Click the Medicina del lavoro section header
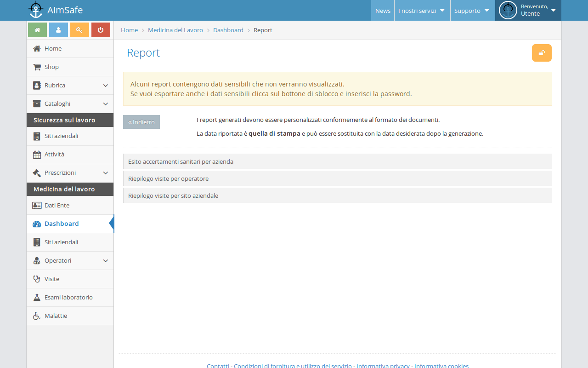Viewport: 588px width, 368px height. tap(70, 189)
